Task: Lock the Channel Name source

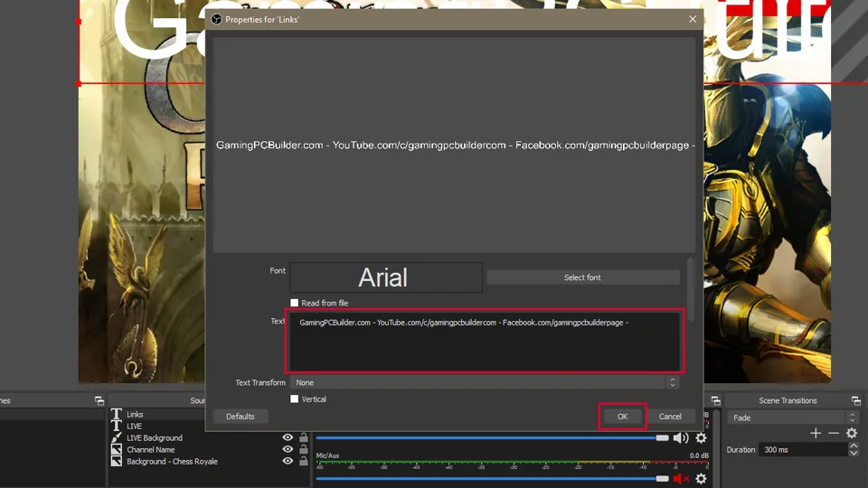Action: pos(304,449)
